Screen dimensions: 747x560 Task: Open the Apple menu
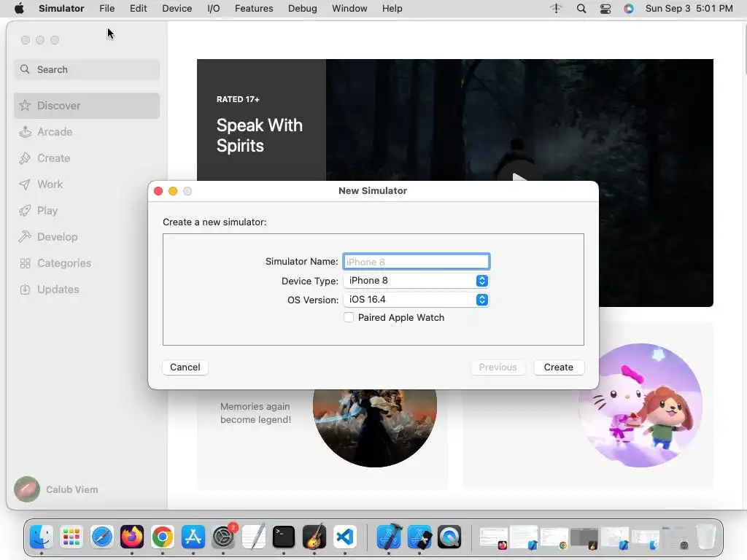(x=19, y=9)
